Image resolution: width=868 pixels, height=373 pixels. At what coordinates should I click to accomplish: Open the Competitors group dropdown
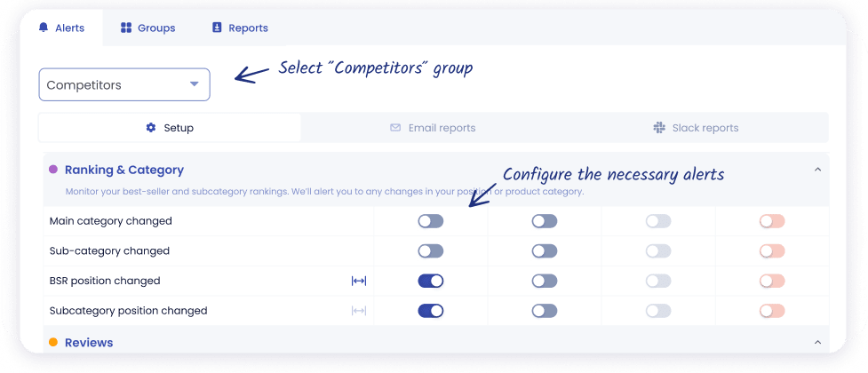pos(124,85)
